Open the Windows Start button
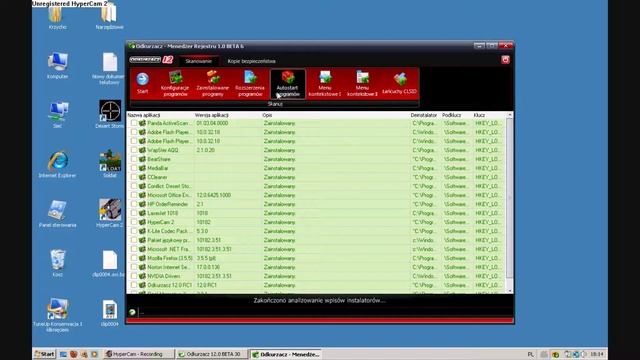640x360 pixels. tap(44, 354)
